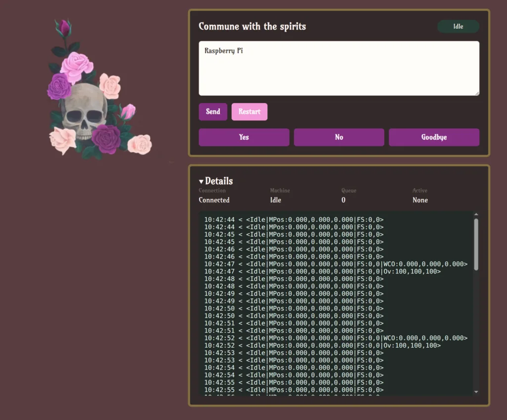Collapse the Details disclosure triangle
Image resolution: width=507 pixels, height=420 pixels.
(x=201, y=182)
